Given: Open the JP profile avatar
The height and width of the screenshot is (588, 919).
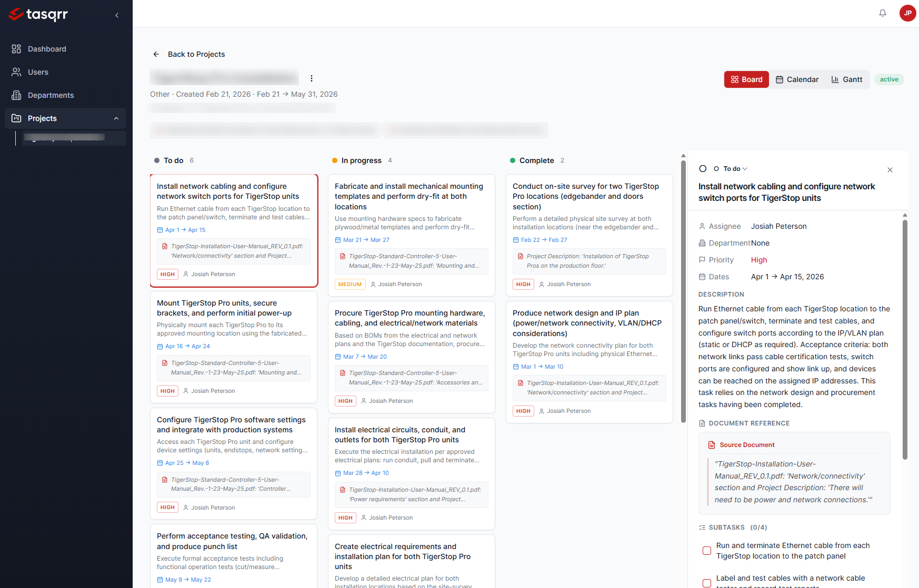Looking at the screenshot, I should click(x=907, y=13).
